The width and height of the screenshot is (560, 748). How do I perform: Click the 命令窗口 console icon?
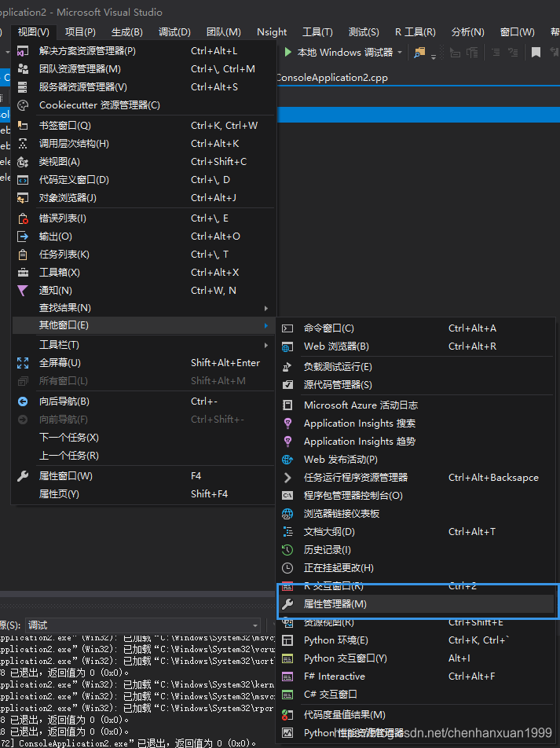tap(287, 328)
